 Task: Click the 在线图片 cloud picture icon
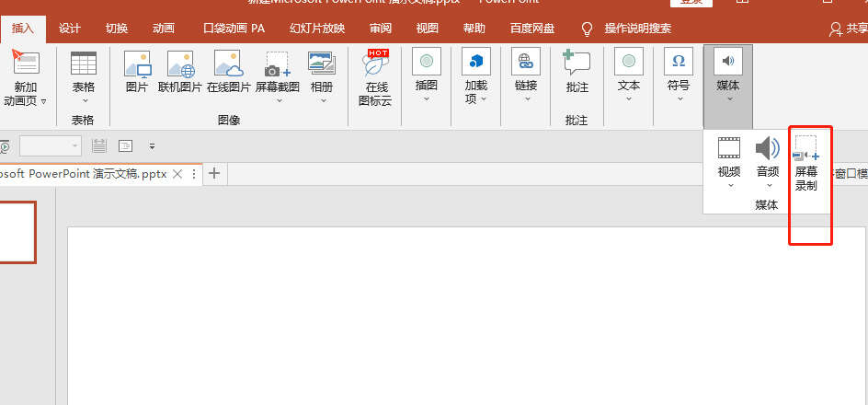(x=229, y=64)
